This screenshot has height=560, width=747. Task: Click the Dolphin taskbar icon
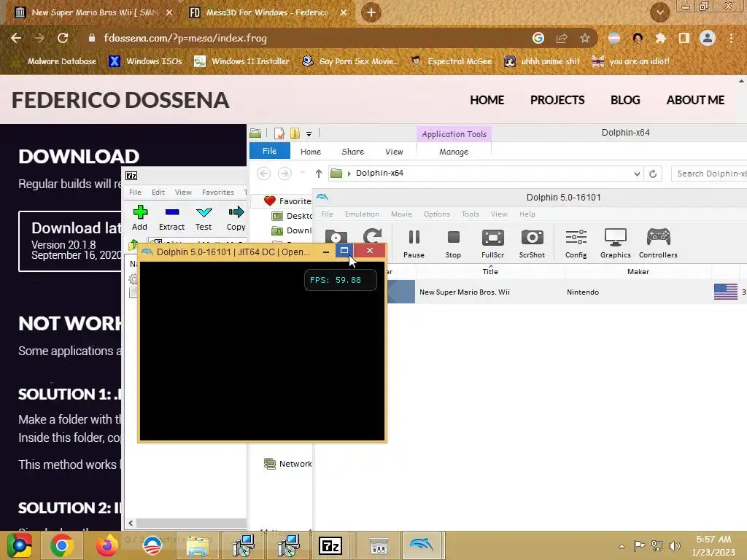point(421,545)
